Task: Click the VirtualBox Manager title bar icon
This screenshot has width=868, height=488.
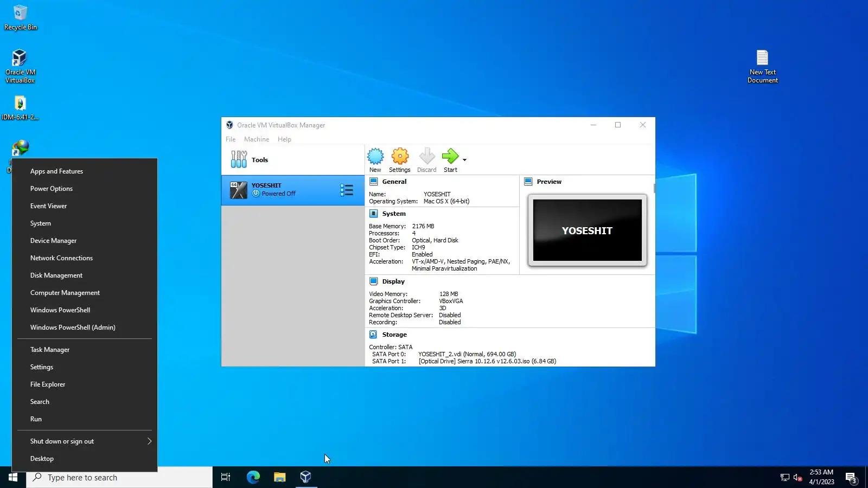Action: tap(229, 125)
